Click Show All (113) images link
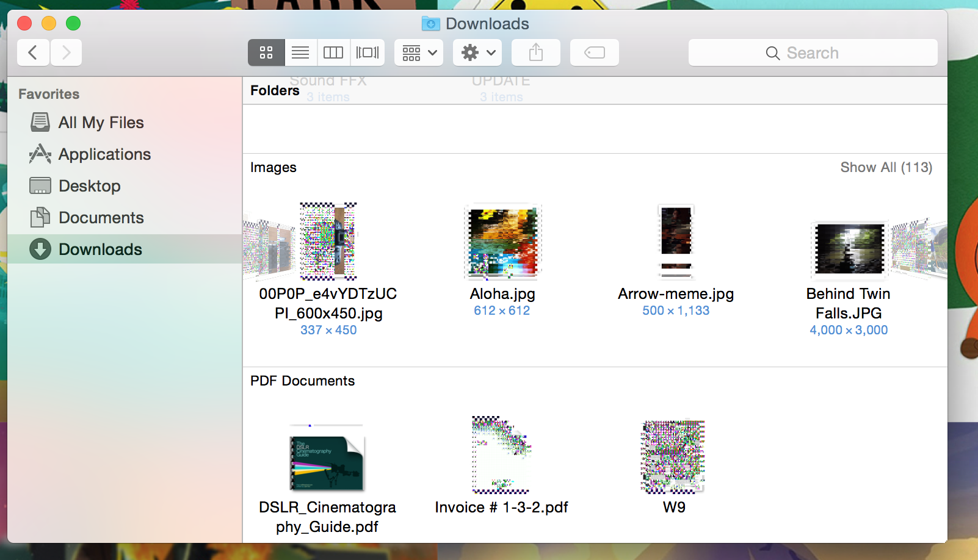This screenshot has height=560, width=978. (886, 167)
